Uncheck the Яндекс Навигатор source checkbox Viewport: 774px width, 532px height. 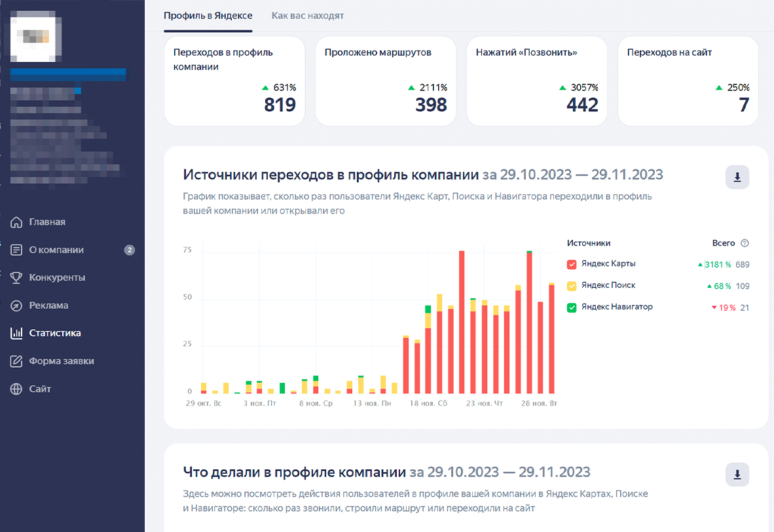(x=572, y=308)
